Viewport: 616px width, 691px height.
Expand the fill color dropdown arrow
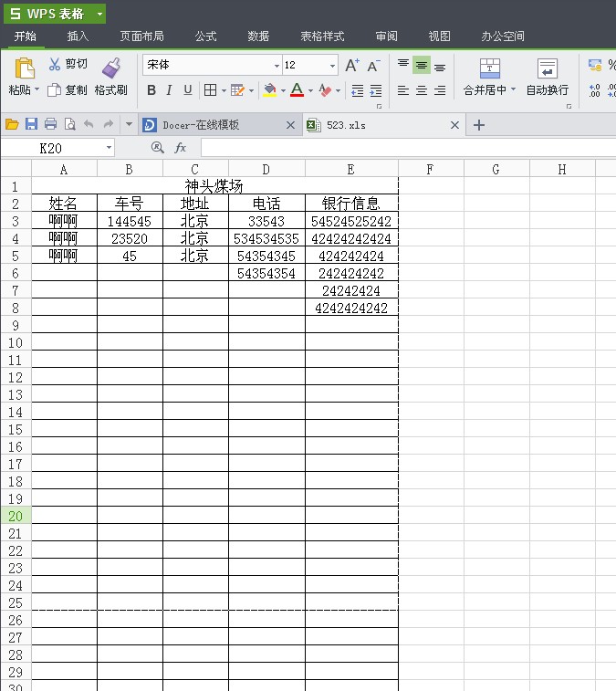tap(283, 90)
